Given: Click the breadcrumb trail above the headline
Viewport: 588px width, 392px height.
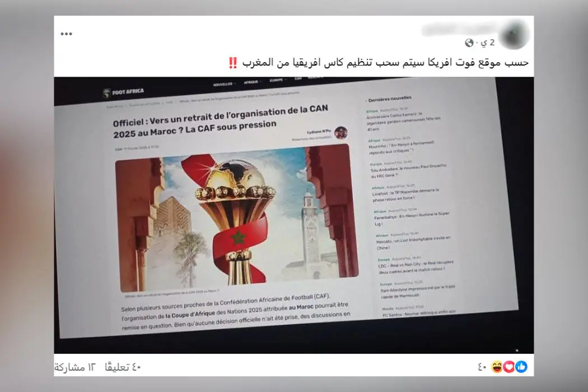Looking at the screenshot, I should (x=203, y=100).
